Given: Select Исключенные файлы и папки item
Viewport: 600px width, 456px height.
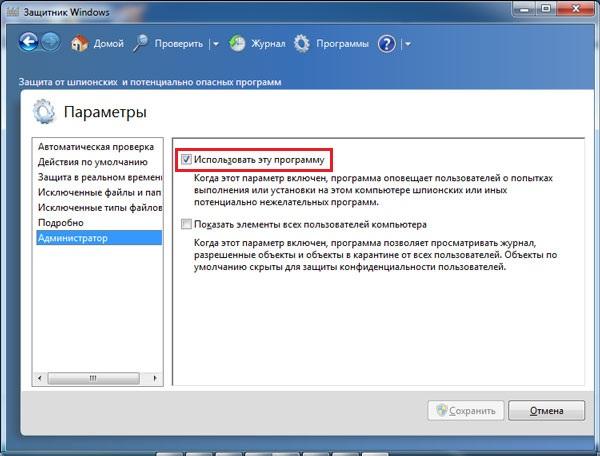Looking at the screenshot, I should 99,192.
